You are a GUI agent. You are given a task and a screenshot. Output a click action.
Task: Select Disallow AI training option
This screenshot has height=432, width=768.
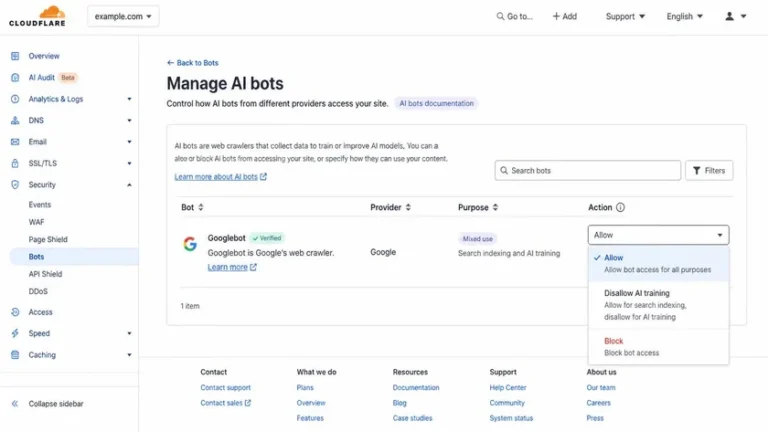658,305
